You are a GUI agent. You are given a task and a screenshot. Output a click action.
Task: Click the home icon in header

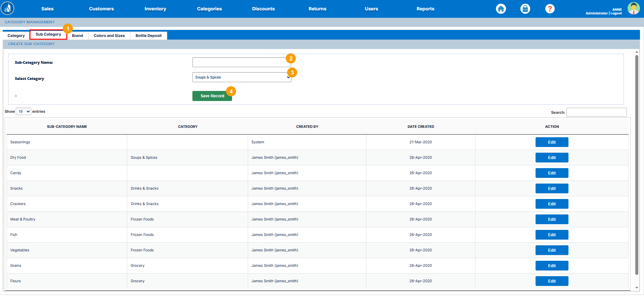(x=501, y=9)
